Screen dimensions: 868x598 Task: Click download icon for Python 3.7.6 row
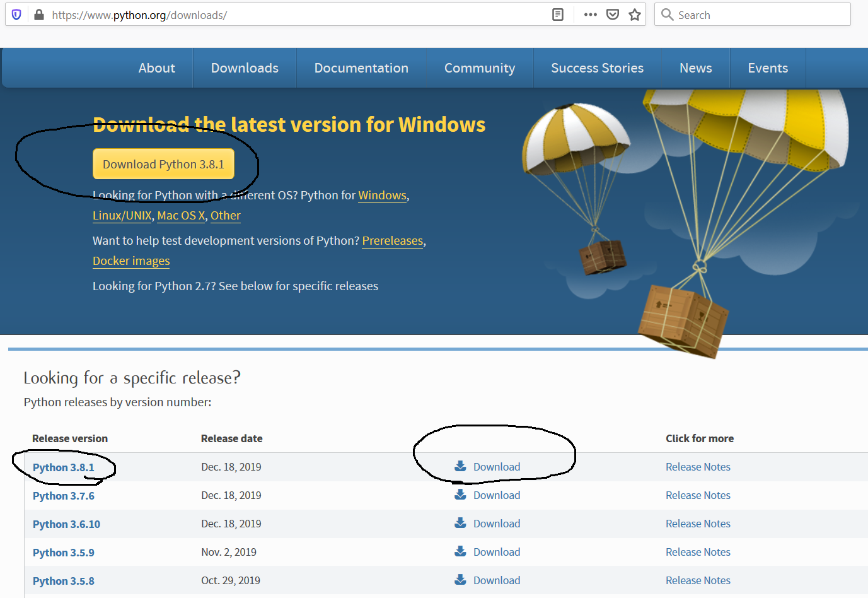(461, 495)
